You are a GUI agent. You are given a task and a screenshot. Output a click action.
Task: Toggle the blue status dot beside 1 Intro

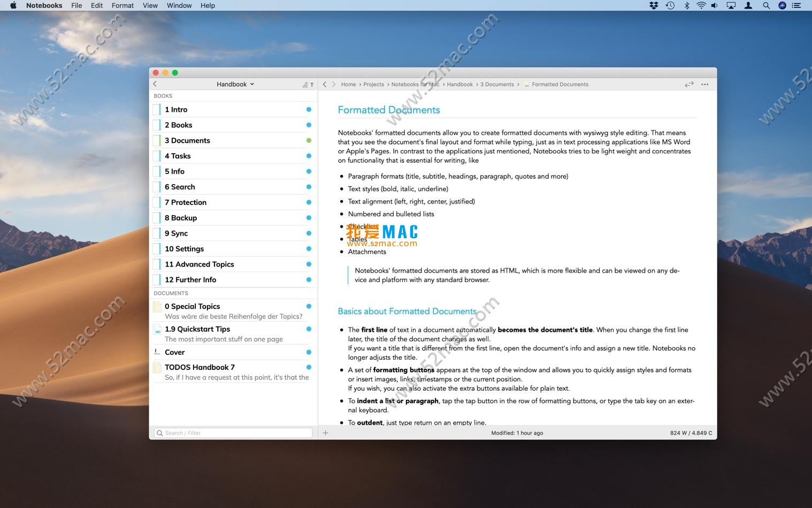[309, 109]
